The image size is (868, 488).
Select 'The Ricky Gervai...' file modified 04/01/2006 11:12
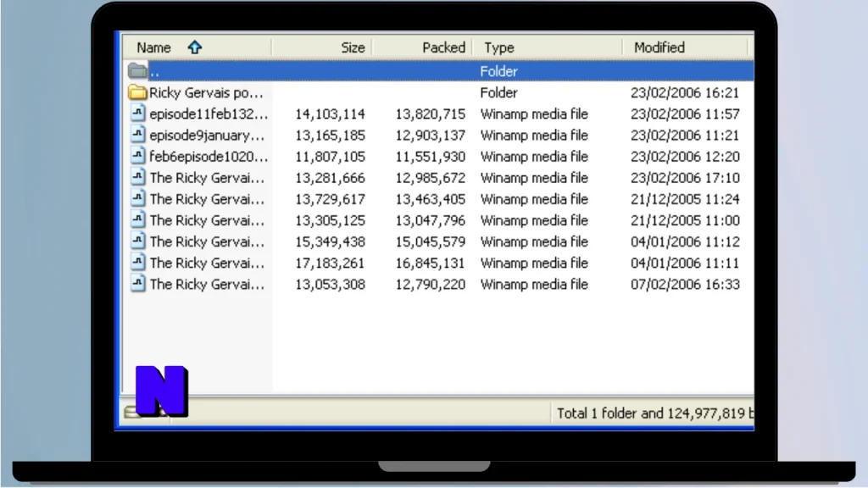(207, 241)
